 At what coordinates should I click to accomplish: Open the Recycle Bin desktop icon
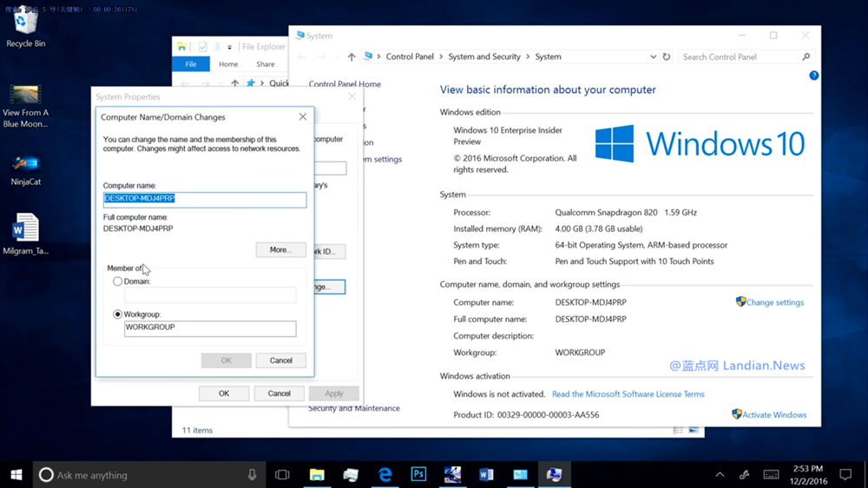pos(26,25)
